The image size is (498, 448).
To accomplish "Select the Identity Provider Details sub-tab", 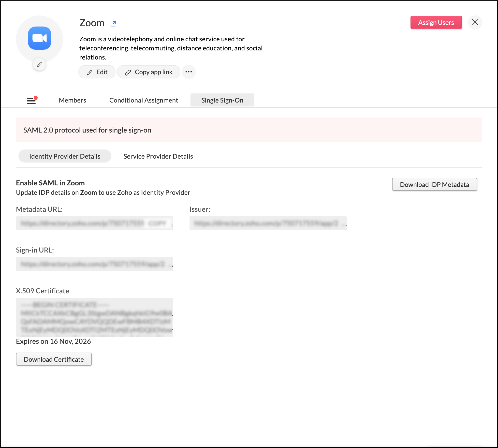I will (65, 156).
